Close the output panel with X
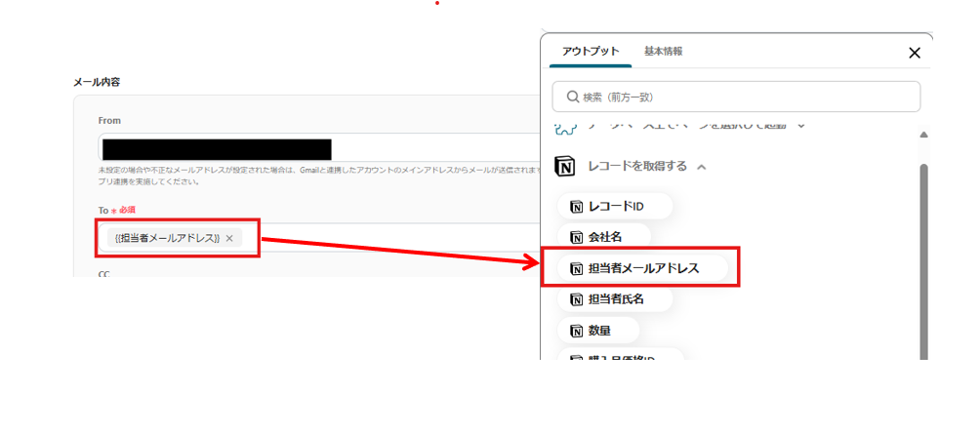The height and width of the screenshot is (433, 980). coord(915,53)
